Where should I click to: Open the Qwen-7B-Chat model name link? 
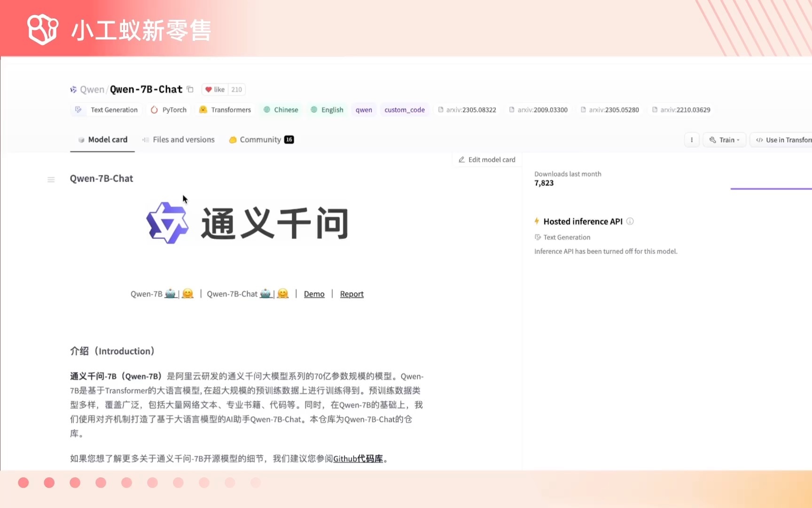[x=146, y=89]
